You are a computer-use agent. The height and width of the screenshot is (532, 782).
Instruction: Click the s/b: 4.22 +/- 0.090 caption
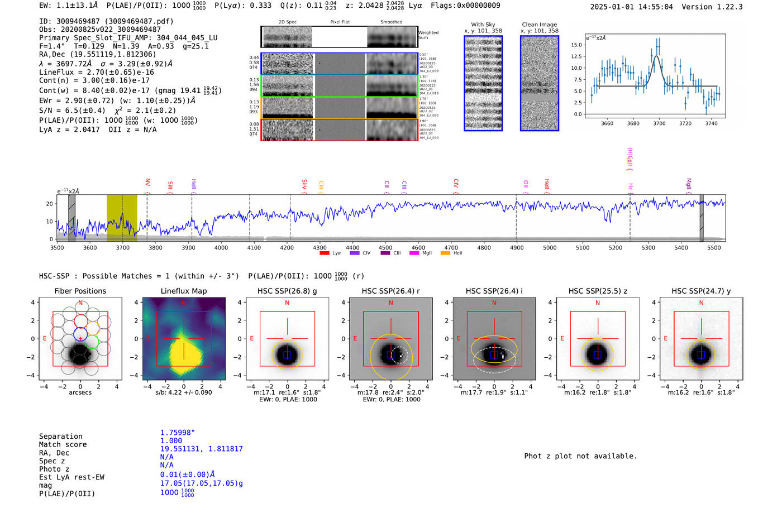(184, 392)
